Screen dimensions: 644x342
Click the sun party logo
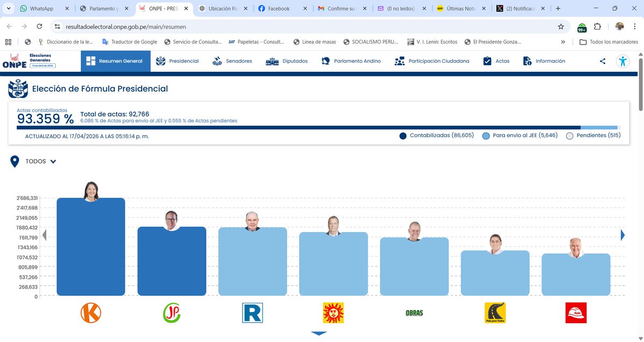pos(333,313)
